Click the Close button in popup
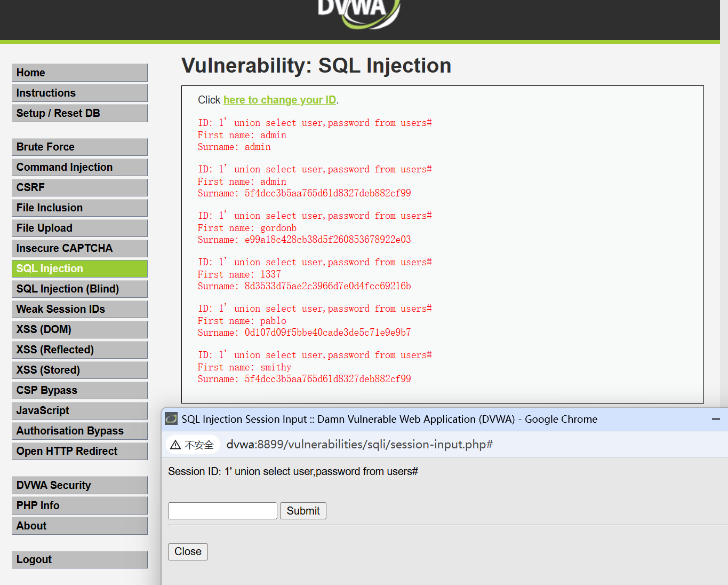Viewport: 728px width, 585px height. pyautogui.click(x=188, y=551)
